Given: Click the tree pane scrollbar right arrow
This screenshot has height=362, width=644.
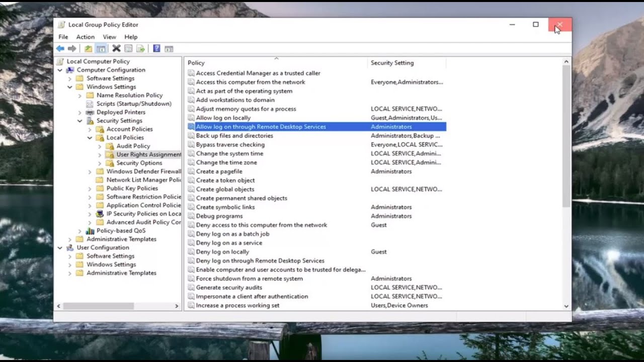Looking at the screenshot, I should pyautogui.click(x=177, y=306).
